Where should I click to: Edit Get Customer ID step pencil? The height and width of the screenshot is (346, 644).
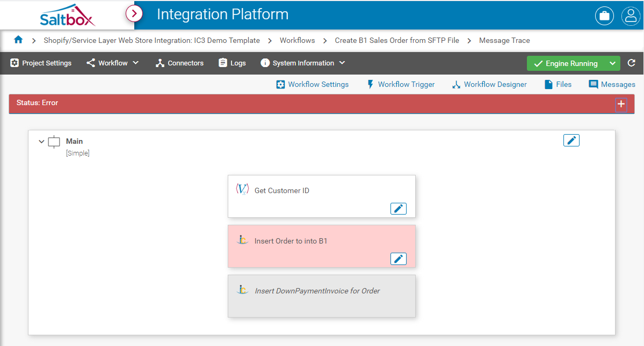pyautogui.click(x=399, y=209)
